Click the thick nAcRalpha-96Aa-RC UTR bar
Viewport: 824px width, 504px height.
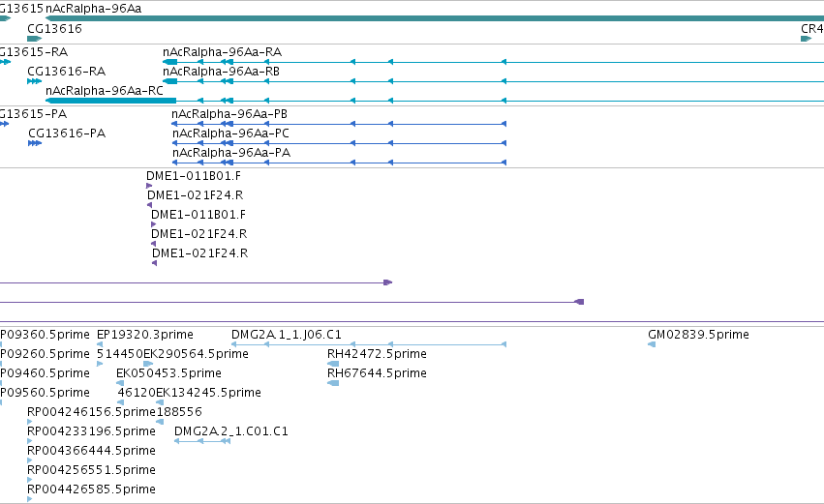tap(111, 101)
